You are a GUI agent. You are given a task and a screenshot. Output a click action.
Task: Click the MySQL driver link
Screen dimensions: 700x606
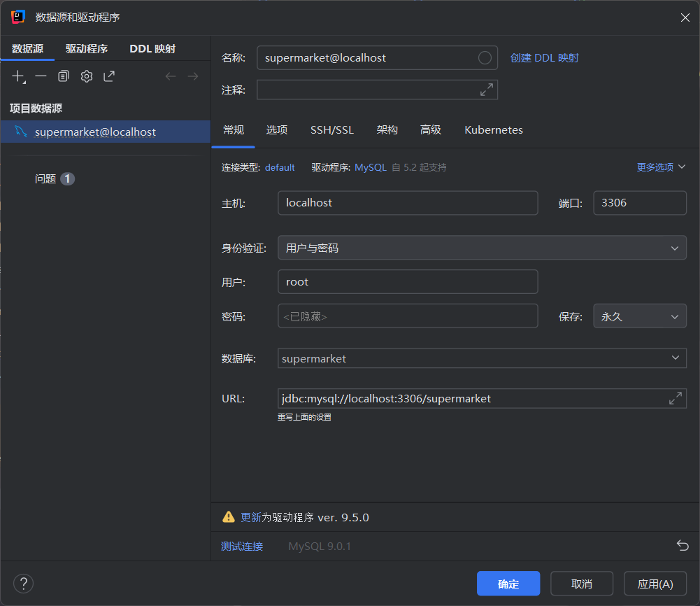pos(371,167)
